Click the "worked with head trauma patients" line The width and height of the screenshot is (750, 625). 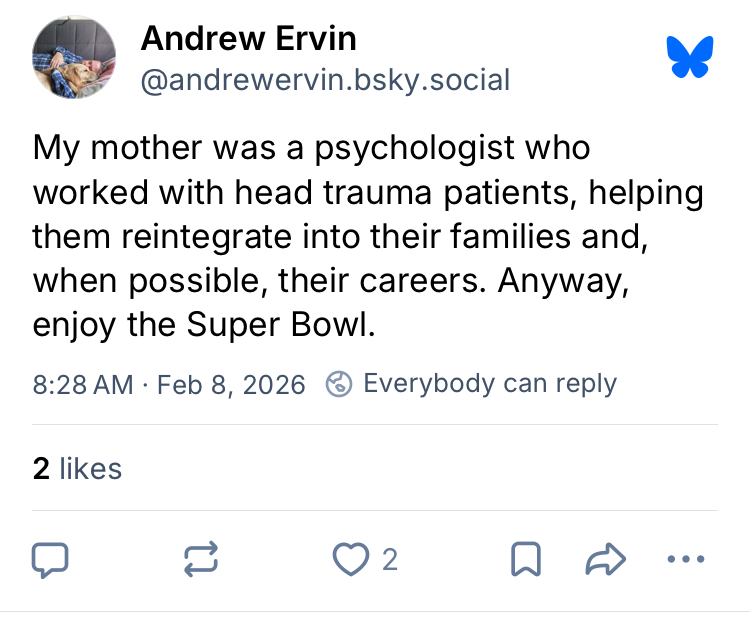pyautogui.click(x=368, y=192)
